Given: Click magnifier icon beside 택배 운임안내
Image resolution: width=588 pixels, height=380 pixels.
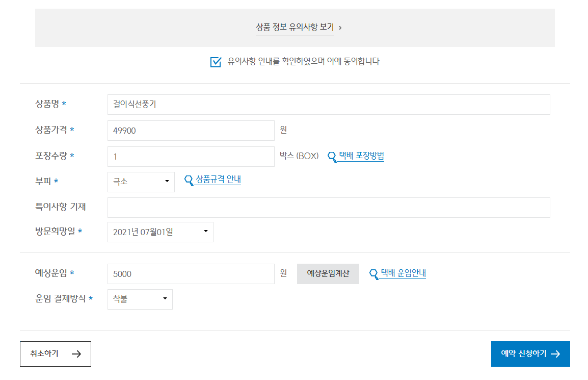Looking at the screenshot, I should click(374, 274).
